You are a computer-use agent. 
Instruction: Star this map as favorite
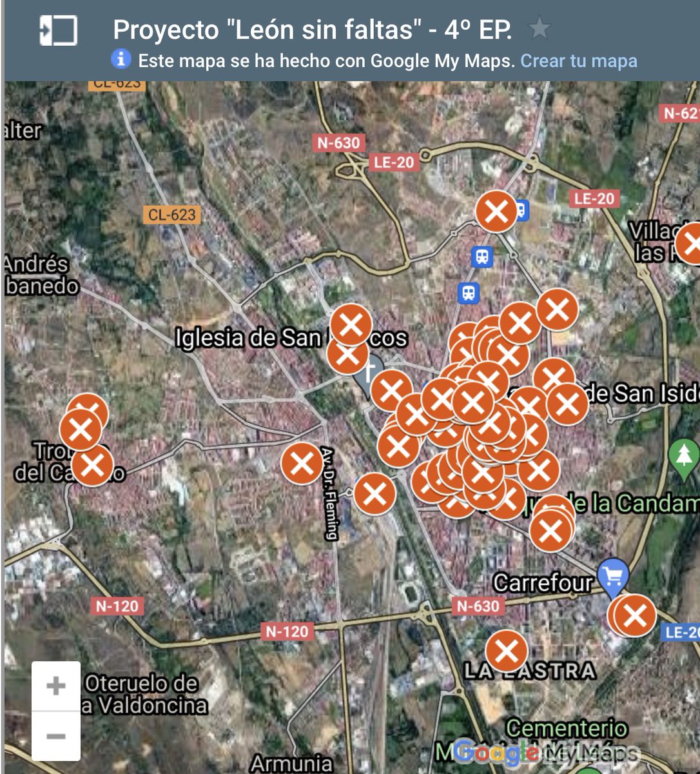(540, 28)
